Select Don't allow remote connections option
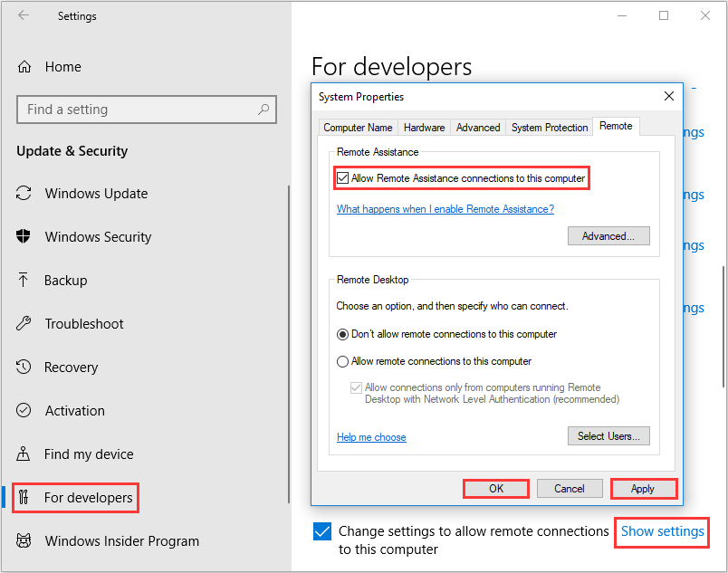Image resolution: width=728 pixels, height=573 pixels. tap(343, 334)
